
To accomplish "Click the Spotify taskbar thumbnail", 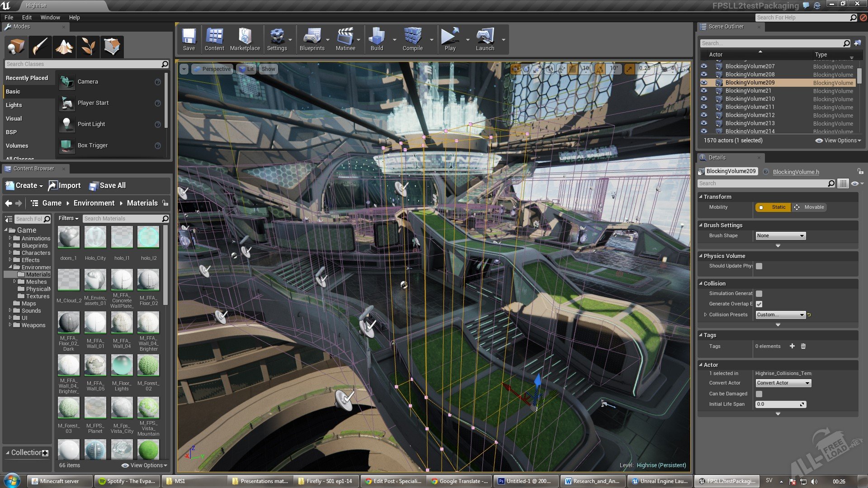I will pos(127,481).
